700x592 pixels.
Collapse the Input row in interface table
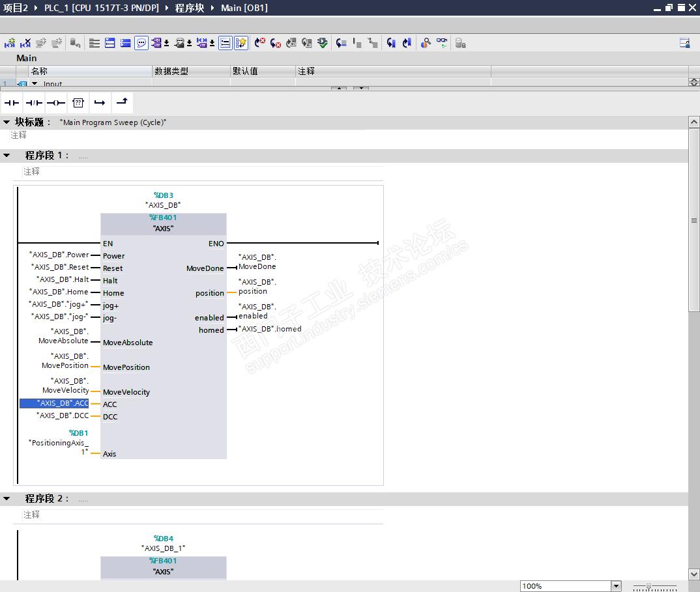[35, 83]
